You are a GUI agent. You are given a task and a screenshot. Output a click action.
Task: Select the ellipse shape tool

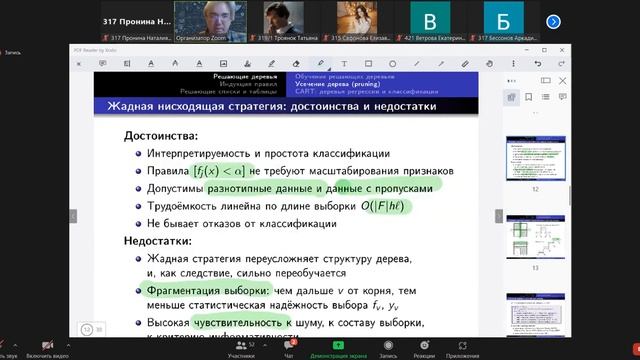pos(392,64)
